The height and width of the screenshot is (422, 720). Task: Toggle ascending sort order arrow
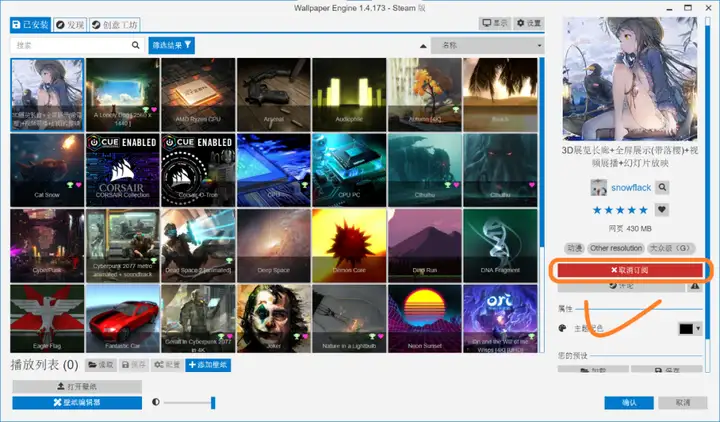(x=423, y=46)
